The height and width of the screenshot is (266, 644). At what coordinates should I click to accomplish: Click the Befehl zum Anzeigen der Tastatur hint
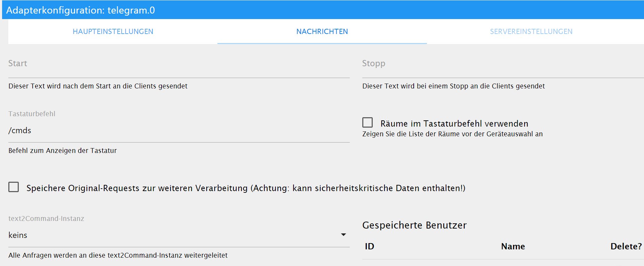[63, 151]
